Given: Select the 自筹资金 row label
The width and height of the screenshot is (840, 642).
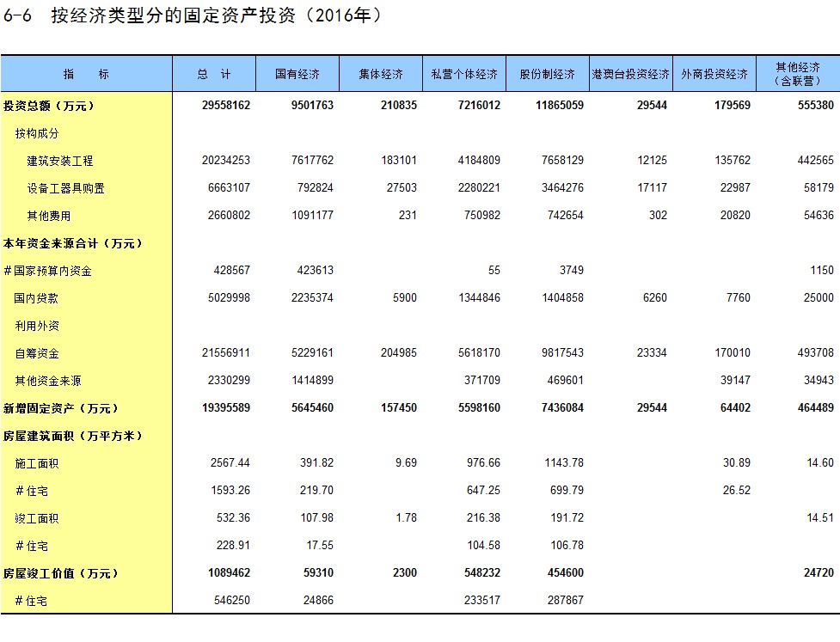Looking at the screenshot, I should (x=36, y=353).
